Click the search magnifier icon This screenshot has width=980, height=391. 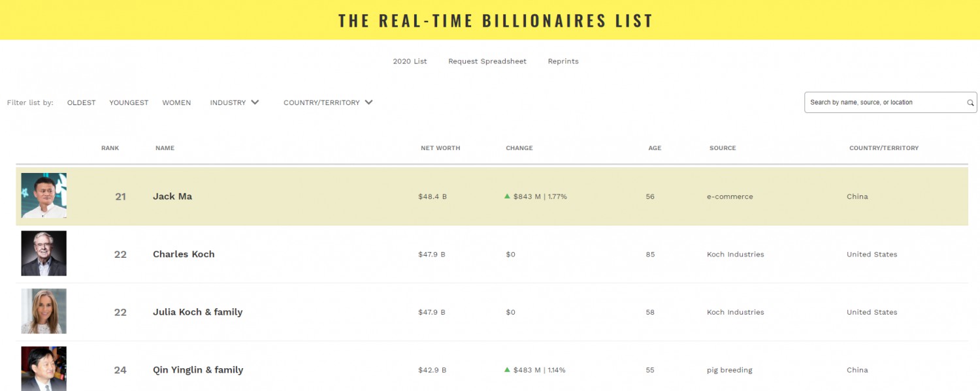coord(970,102)
